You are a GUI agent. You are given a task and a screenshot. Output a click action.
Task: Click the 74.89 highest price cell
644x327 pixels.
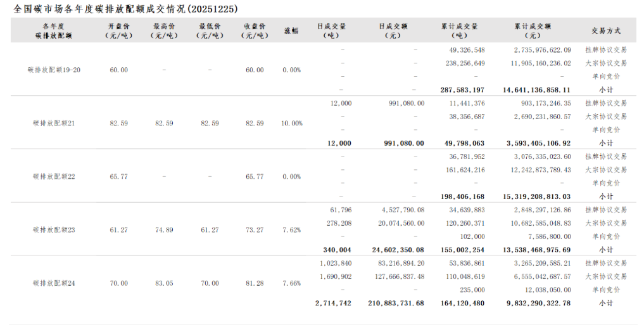point(164,229)
